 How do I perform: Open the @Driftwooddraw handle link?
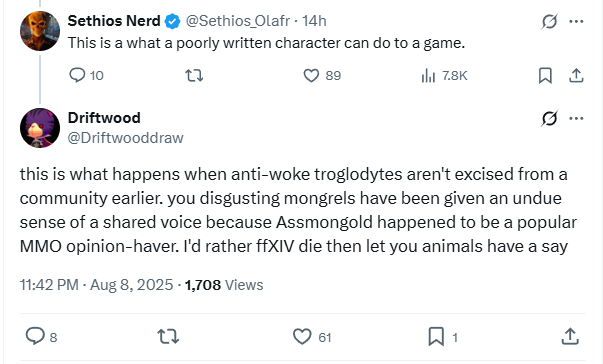(125, 138)
